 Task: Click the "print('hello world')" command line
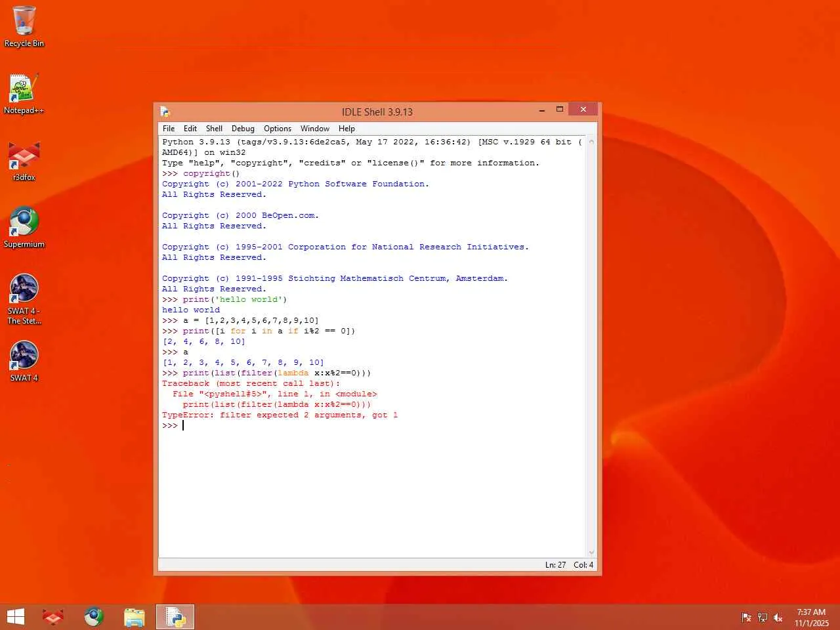tap(224, 299)
